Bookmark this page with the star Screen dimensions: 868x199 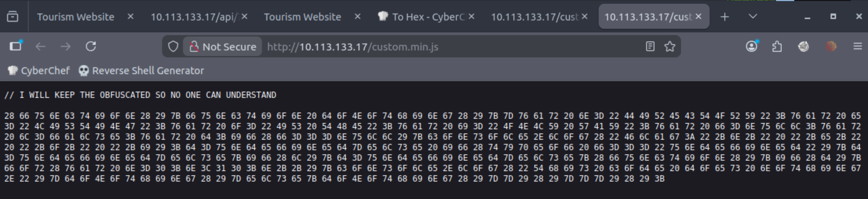tap(670, 46)
